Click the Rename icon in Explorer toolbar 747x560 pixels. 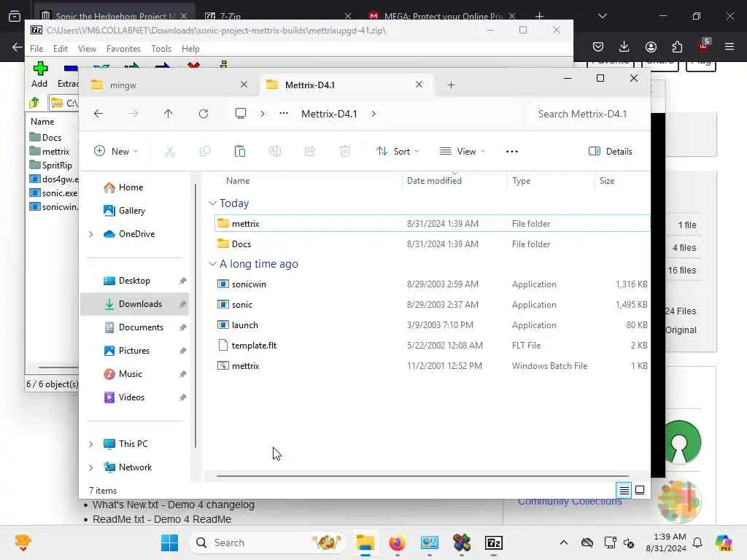(x=275, y=152)
